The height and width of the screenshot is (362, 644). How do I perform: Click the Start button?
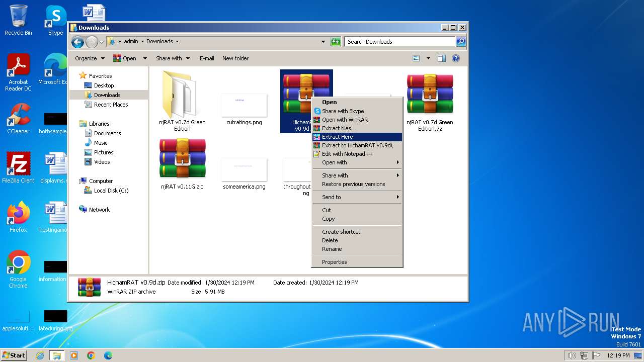click(x=14, y=355)
